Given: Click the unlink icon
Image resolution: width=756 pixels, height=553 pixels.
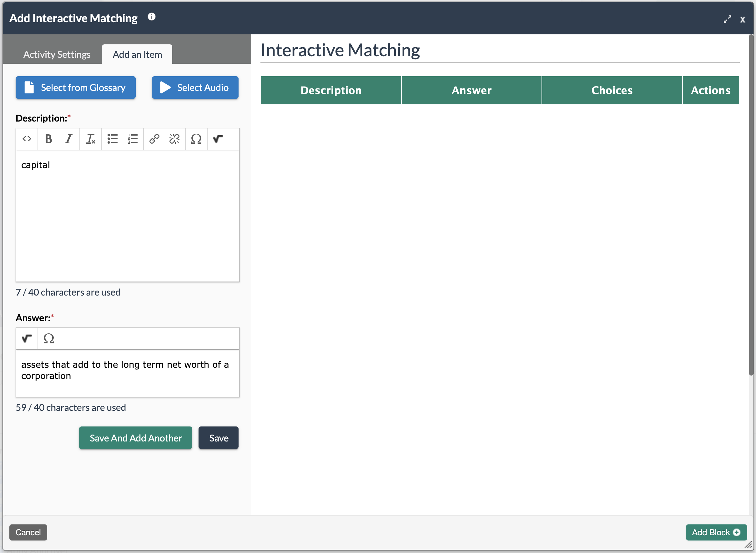Looking at the screenshot, I should 174,139.
